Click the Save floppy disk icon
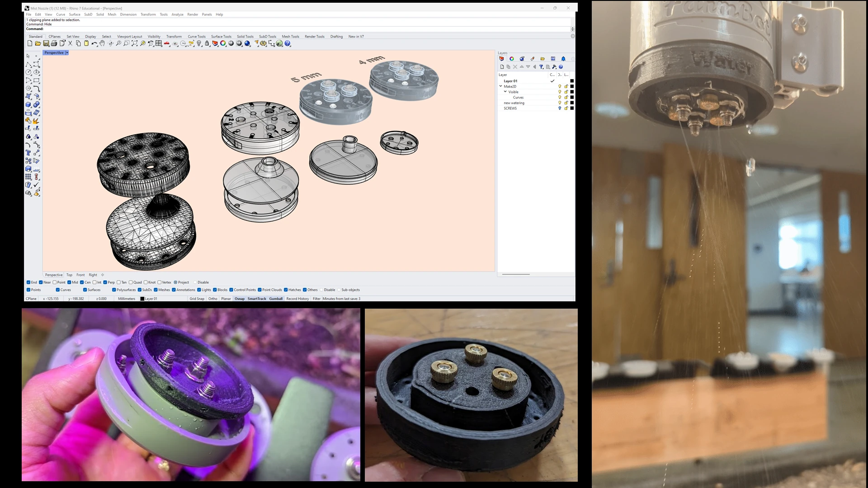The width and height of the screenshot is (868, 488). coord(46,43)
